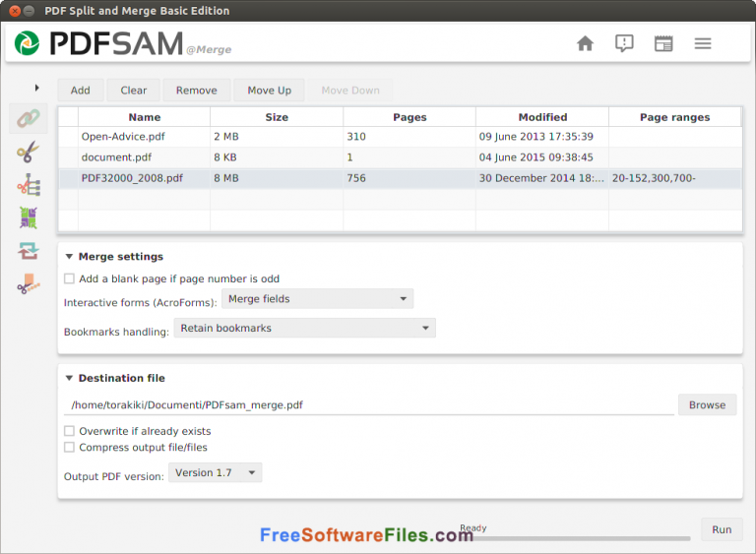Open the Extract pages module icon
This screenshot has height=554, width=756.
pos(29,283)
